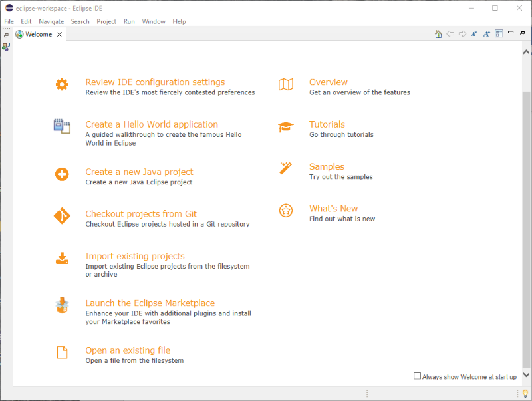
Task: Click the Samples magic wand icon
Action: [x=286, y=168]
